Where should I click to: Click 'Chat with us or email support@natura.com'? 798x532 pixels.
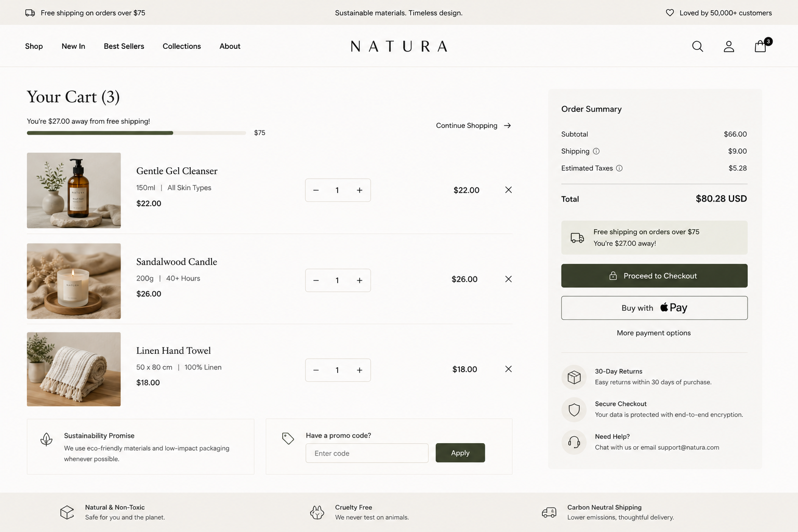coord(657,447)
